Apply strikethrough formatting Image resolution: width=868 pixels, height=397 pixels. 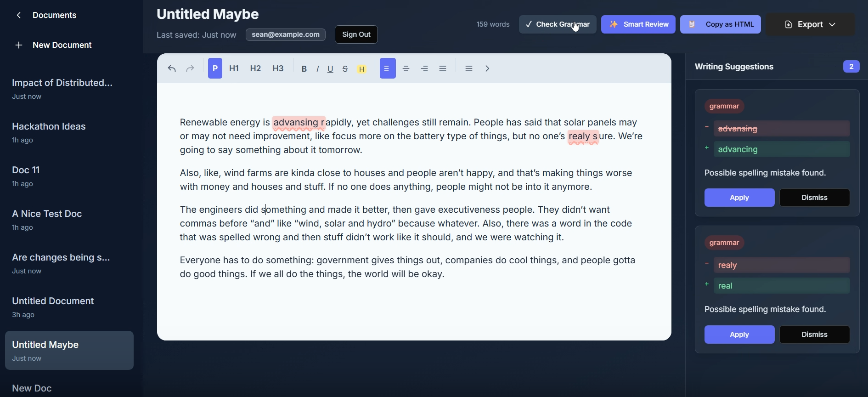[x=345, y=69]
